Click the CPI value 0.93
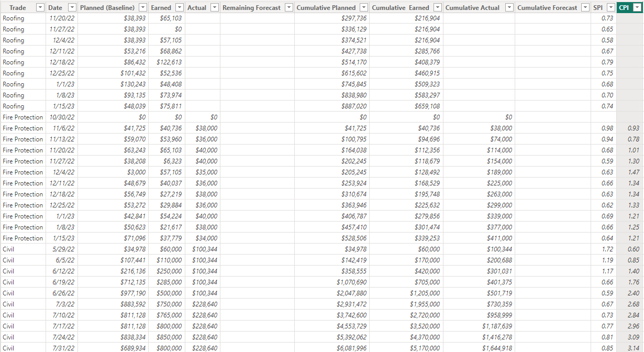644x352 pixels. 634,128
